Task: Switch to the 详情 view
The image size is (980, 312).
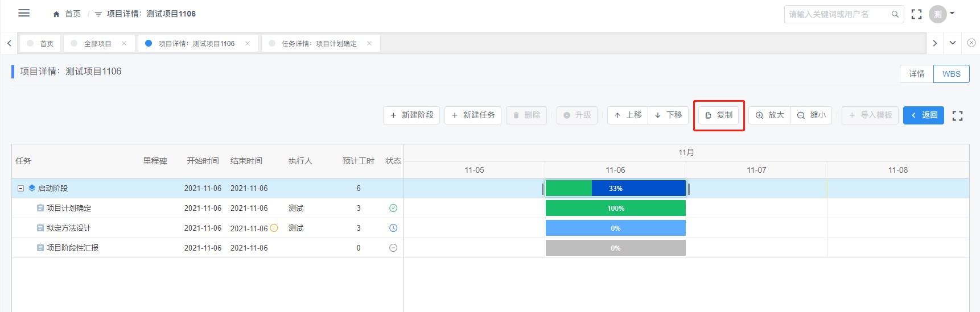Action: [917, 74]
